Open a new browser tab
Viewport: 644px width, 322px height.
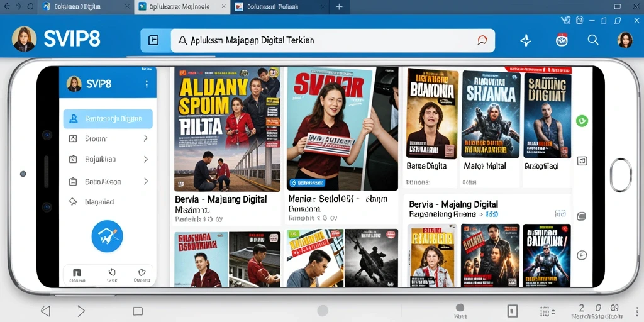339,7
